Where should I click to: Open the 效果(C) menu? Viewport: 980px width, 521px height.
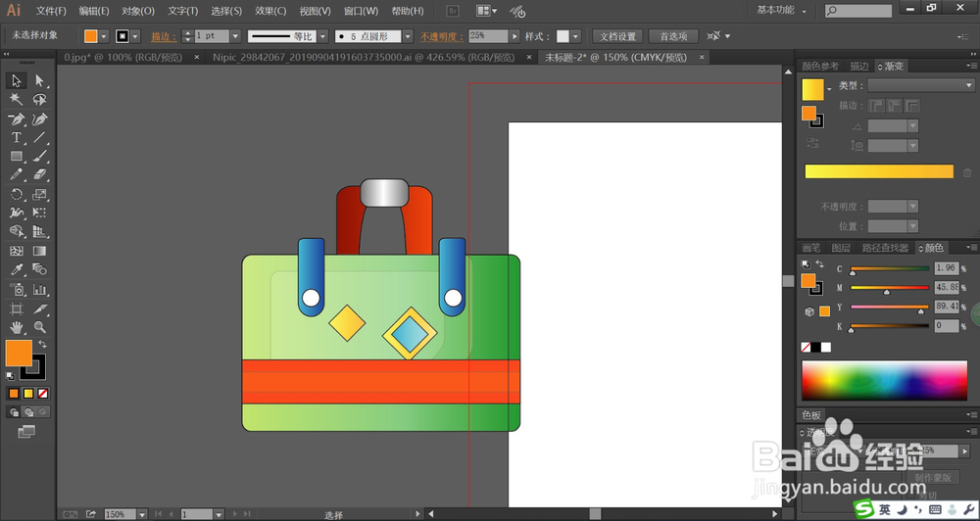tap(270, 11)
